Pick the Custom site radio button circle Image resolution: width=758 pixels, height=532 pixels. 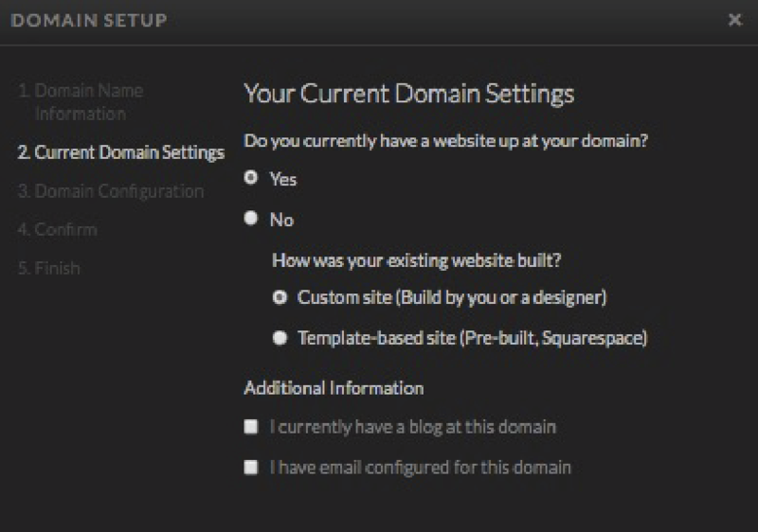(x=280, y=297)
